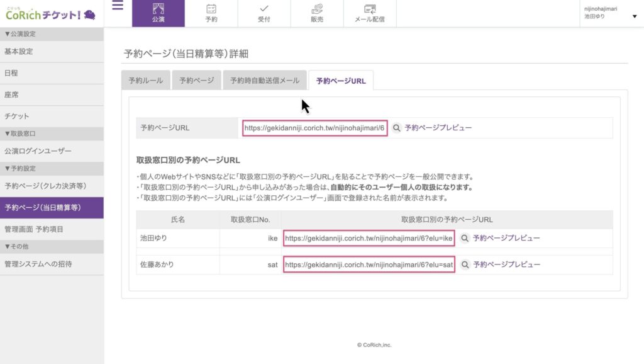Image resolution: width=644 pixels, height=364 pixels.
Task: Switch to the 予約ルール tab
Action: (x=145, y=81)
